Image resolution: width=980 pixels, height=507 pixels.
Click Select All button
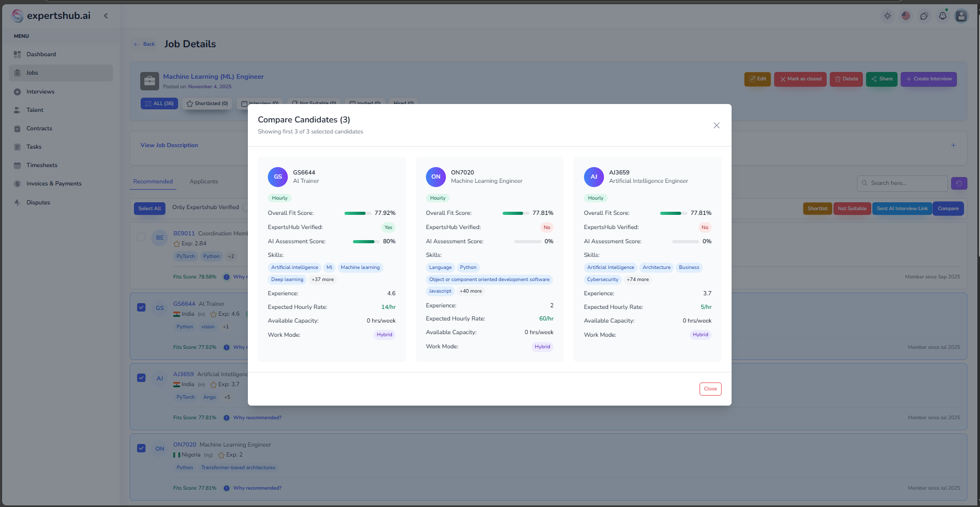click(x=150, y=209)
